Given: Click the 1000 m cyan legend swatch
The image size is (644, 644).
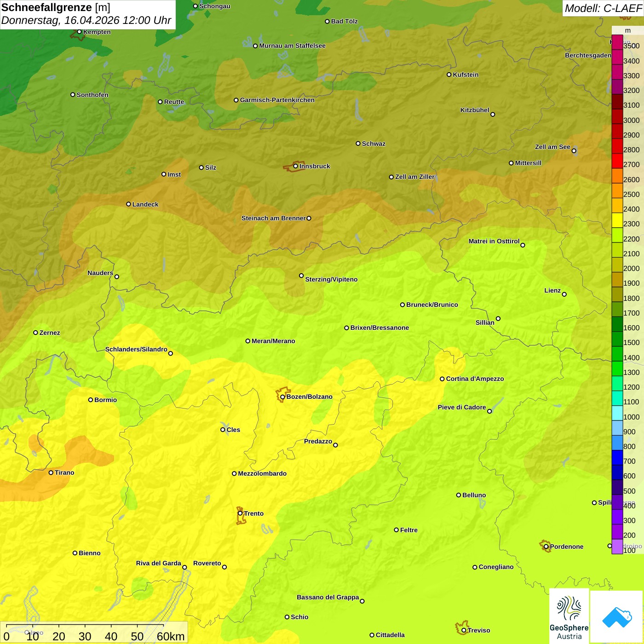Looking at the screenshot, I should [x=617, y=413].
